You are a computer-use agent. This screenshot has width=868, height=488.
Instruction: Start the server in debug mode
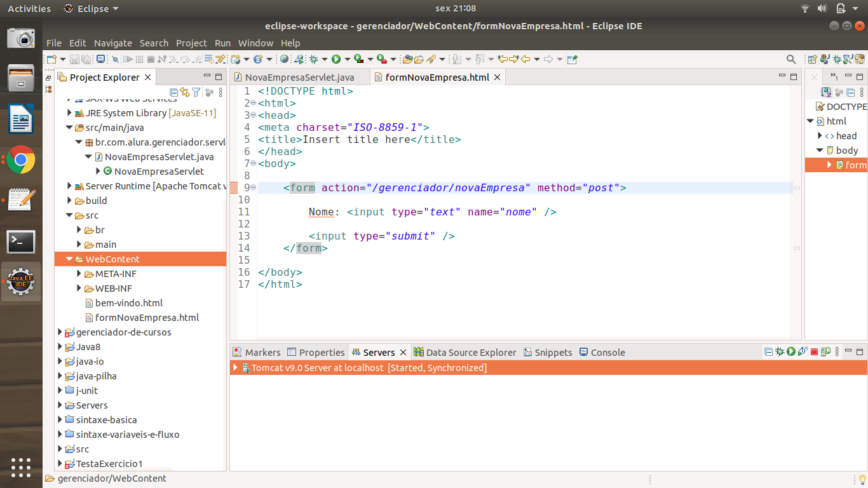coord(779,351)
